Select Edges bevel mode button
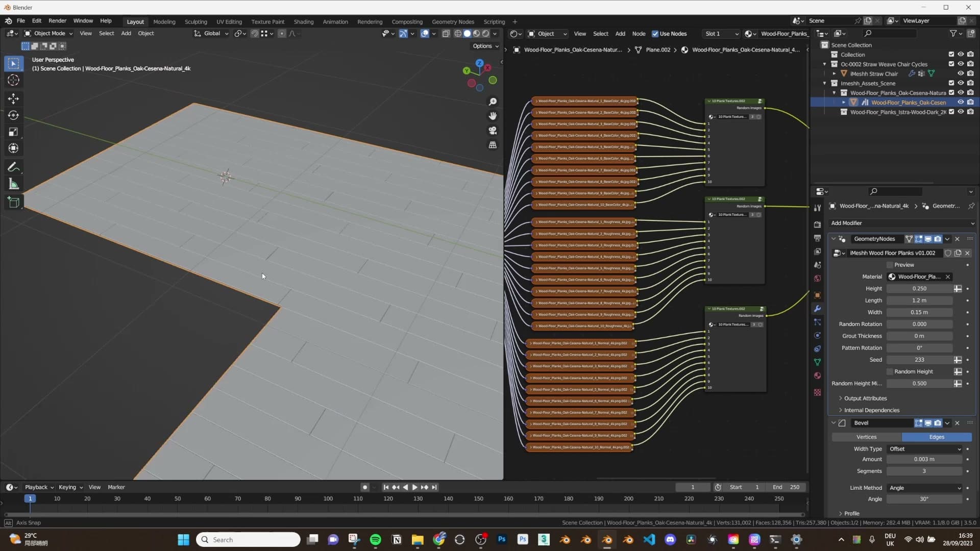Image resolution: width=980 pixels, height=551 pixels. click(937, 437)
